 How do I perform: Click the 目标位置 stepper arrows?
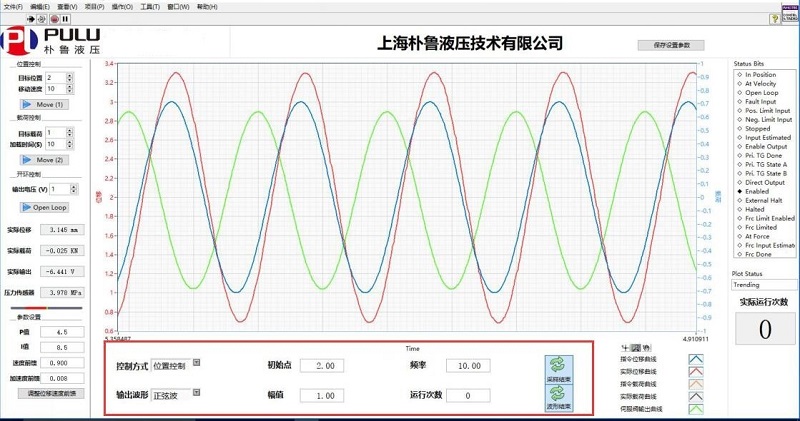click(x=69, y=78)
